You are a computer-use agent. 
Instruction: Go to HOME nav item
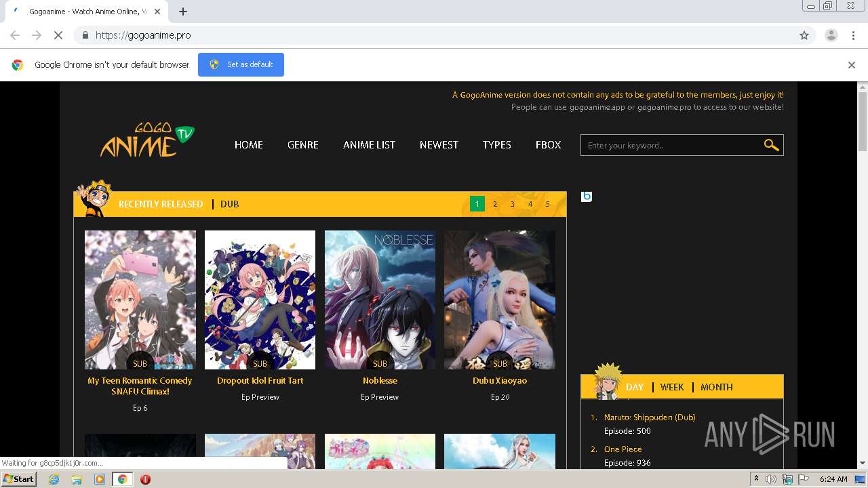tap(249, 145)
